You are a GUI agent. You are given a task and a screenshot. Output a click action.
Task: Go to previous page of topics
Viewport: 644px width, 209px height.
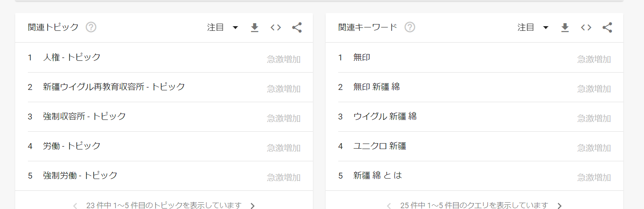pyautogui.click(x=75, y=206)
